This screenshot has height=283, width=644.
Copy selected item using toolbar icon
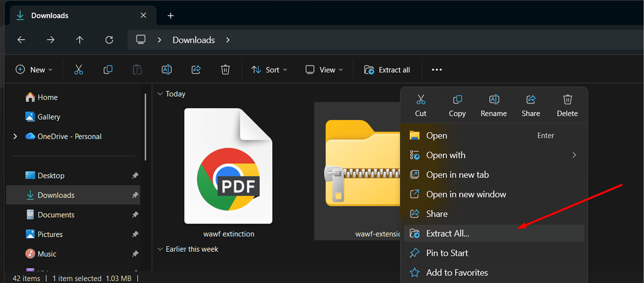108,70
